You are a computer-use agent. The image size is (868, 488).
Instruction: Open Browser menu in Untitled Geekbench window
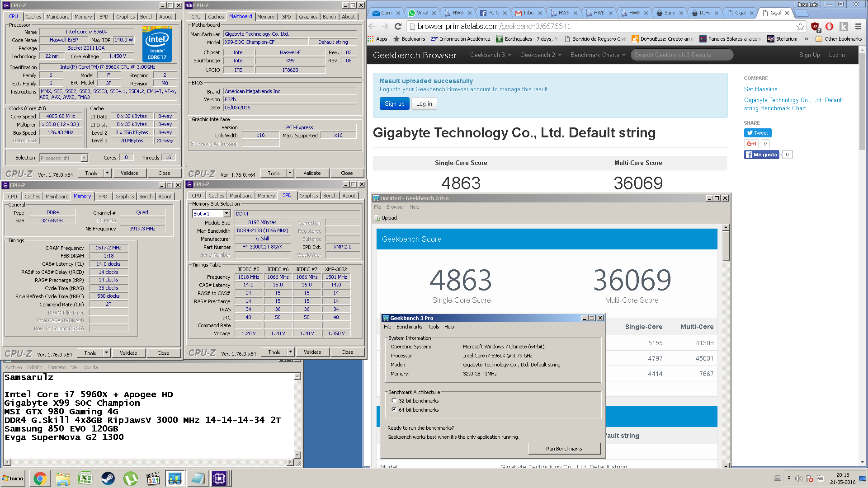(x=395, y=207)
